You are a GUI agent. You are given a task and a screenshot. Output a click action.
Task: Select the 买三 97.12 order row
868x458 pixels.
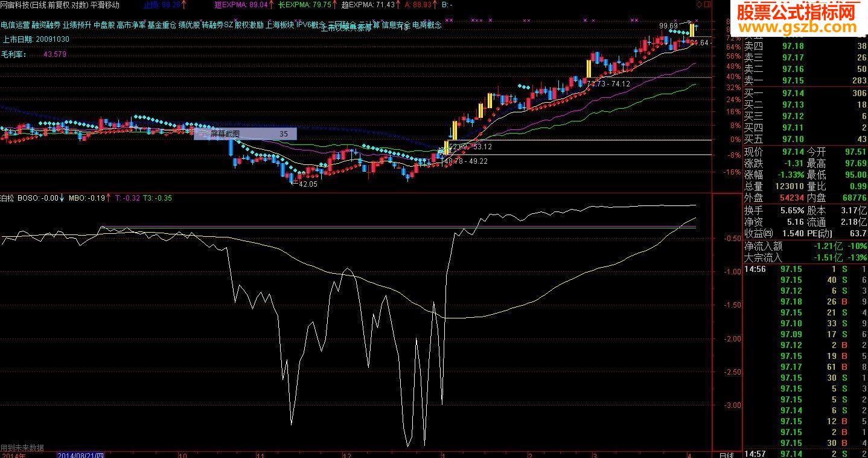pyautogui.click(x=805, y=116)
